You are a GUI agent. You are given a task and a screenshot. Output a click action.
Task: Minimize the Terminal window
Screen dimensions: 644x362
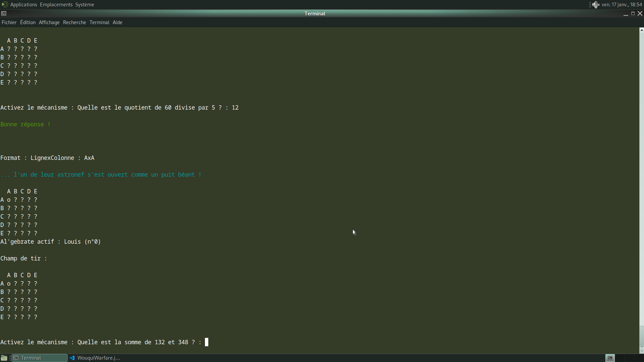(626, 14)
